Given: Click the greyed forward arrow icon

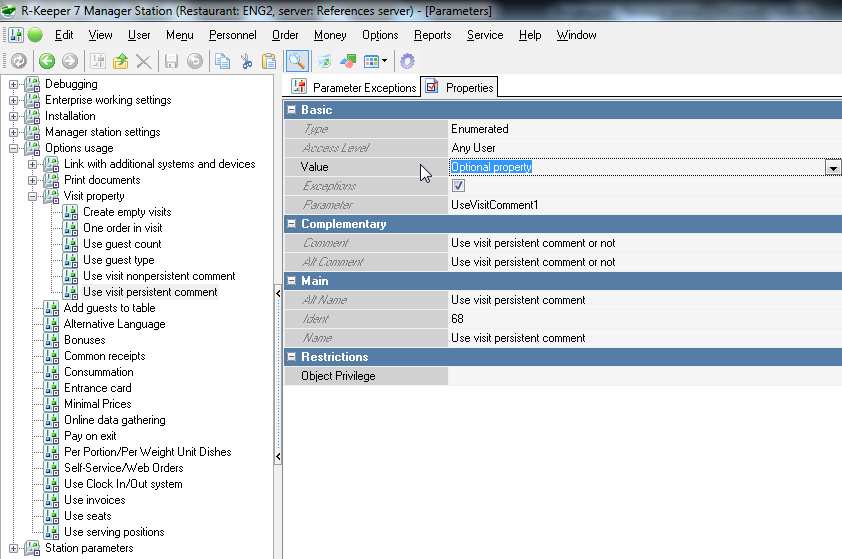Looking at the screenshot, I should 70,61.
